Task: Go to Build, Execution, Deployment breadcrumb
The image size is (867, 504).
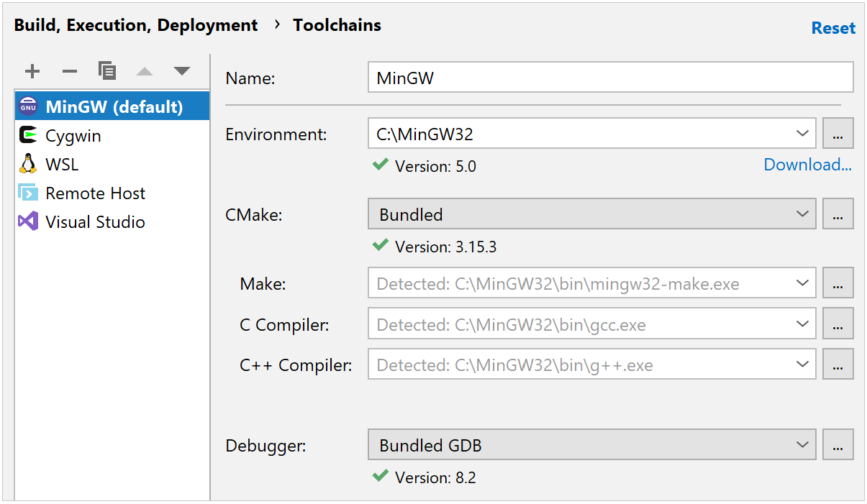Action: pyautogui.click(x=136, y=25)
